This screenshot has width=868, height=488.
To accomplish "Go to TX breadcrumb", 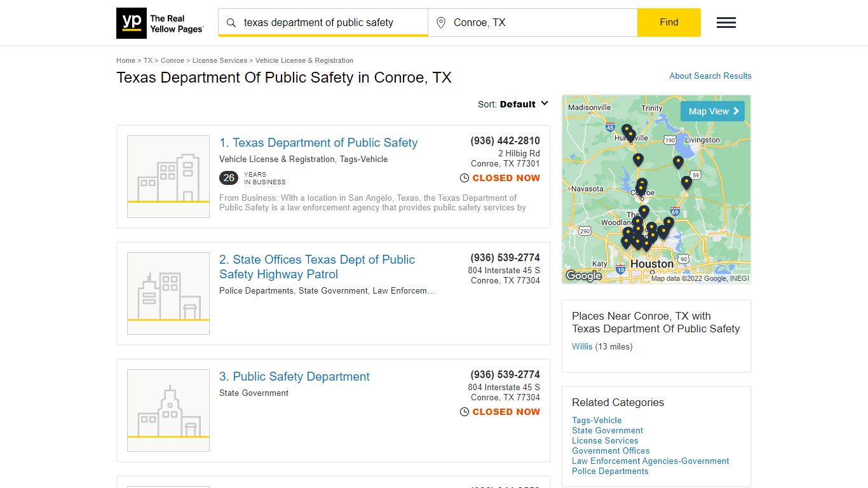I will tap(148, 60).
